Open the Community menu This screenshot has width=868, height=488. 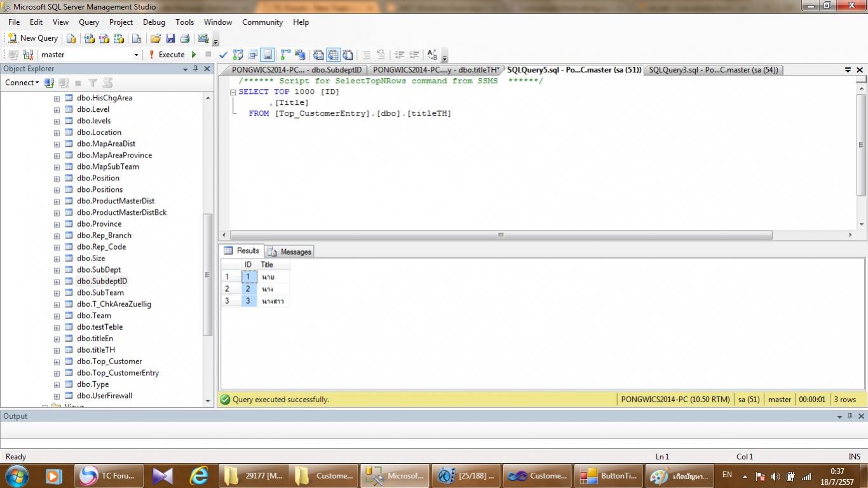262,22
